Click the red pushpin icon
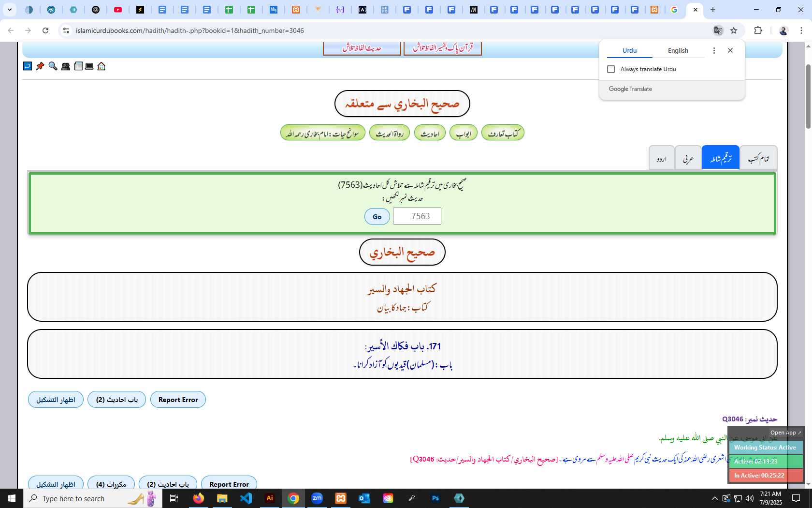Screen dimensions: 812x508 40,66
